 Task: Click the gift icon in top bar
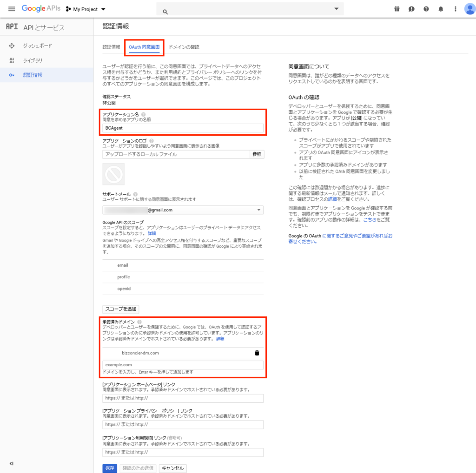[x=397, y=9]
